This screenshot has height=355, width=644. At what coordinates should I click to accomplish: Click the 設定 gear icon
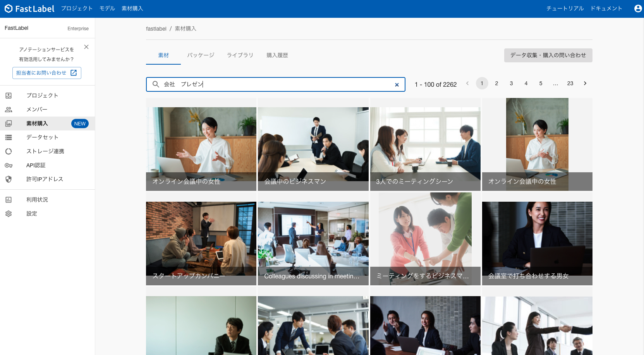pyautogui.click(x=9, y=214)
